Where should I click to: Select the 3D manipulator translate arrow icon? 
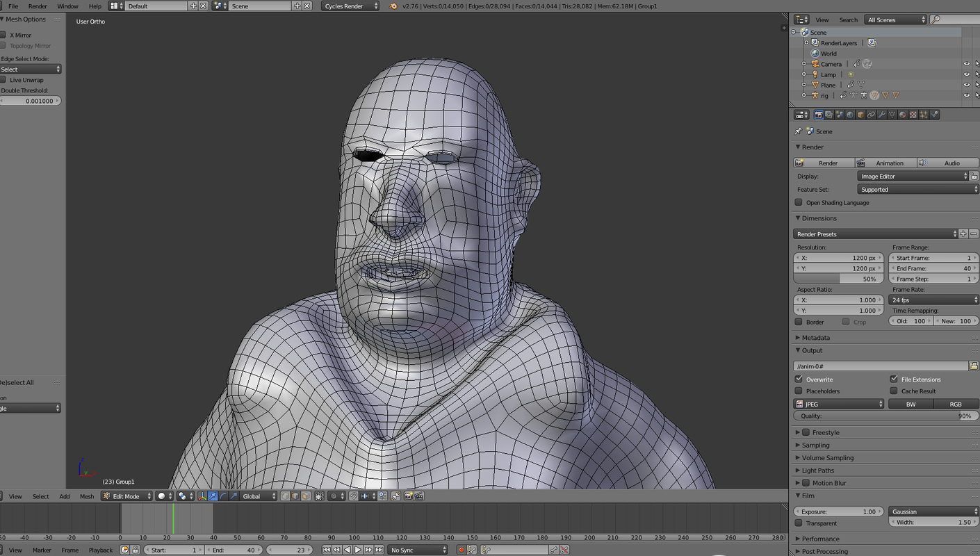211,496
